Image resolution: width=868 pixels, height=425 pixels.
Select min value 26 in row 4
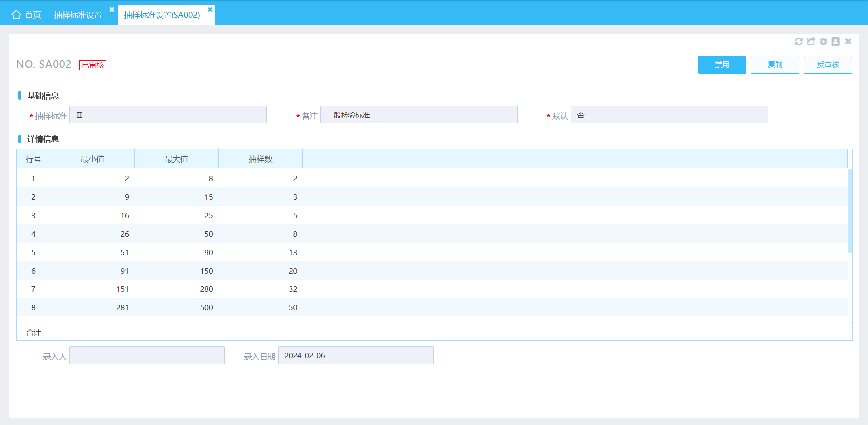(x=125, y=234)
